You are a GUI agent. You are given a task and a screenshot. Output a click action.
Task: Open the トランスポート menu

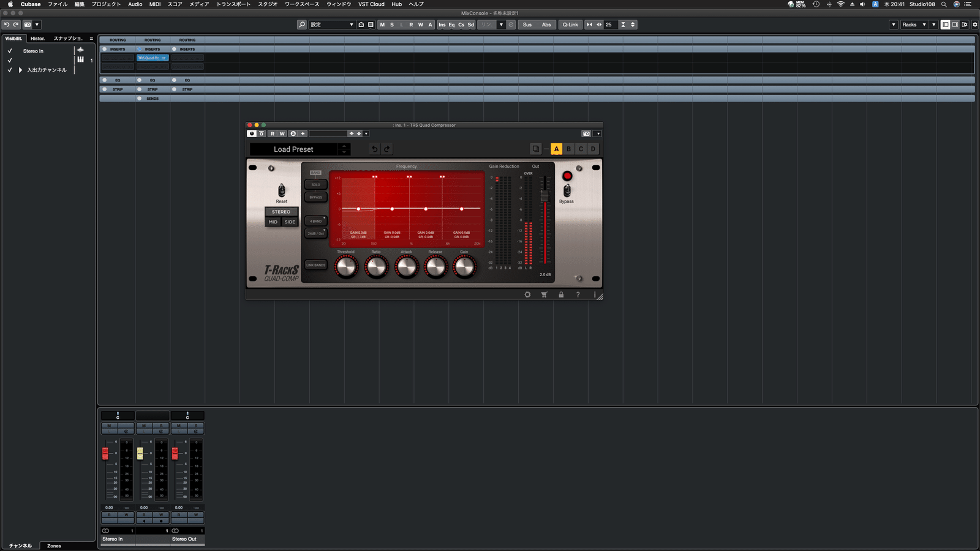pyautogui.click(x=233, y=4)
